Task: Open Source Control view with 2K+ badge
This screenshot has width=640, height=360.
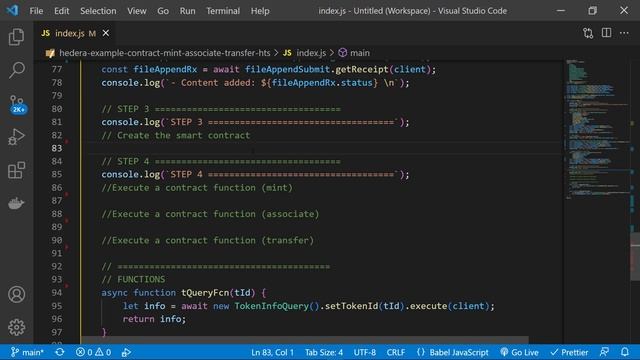Action: click(x=17, y=104)
